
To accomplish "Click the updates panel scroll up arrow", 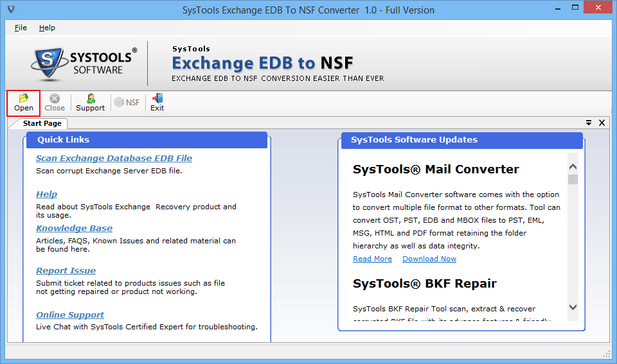I will click(573, 167).
